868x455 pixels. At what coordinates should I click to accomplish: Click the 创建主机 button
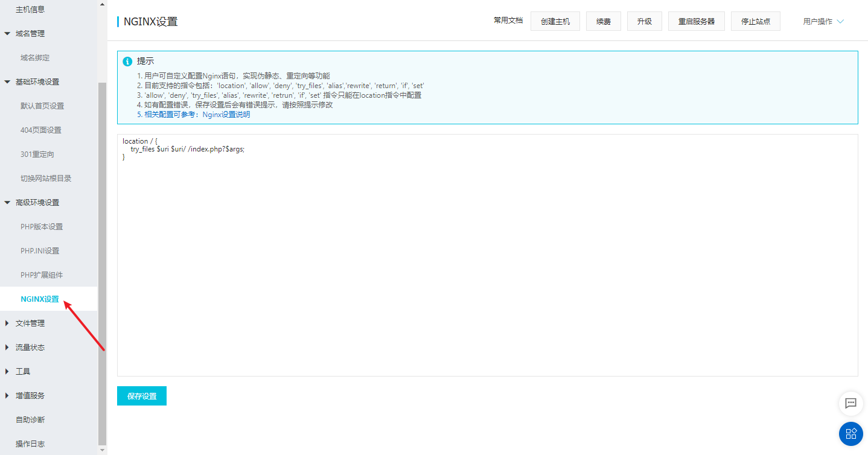click(555, 21)
